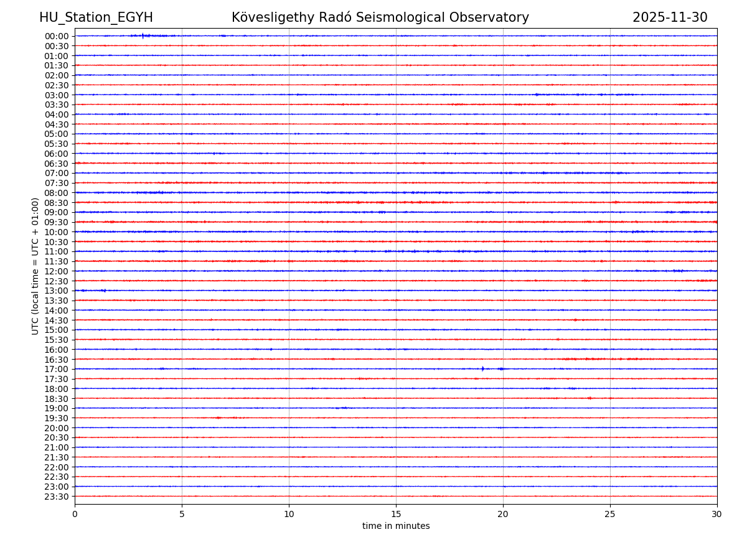
Task: Select the 06:30 row label
Action: point(57,164)
